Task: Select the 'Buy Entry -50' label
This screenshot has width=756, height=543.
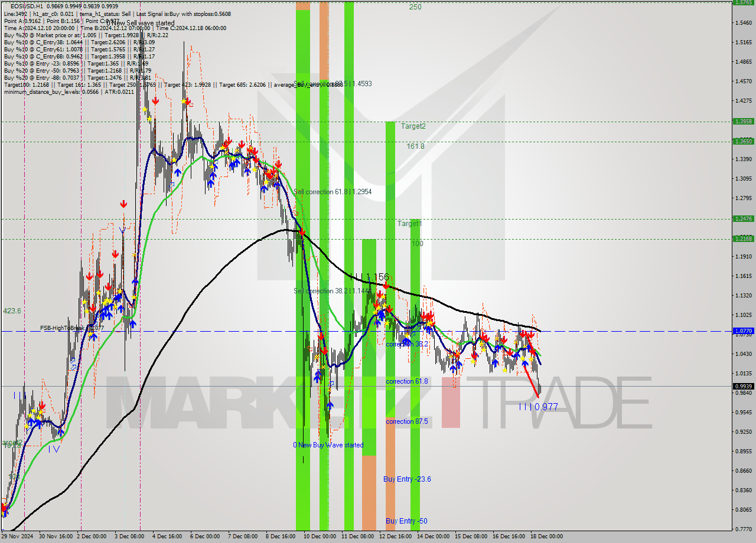Action: (x=406, y=521)
